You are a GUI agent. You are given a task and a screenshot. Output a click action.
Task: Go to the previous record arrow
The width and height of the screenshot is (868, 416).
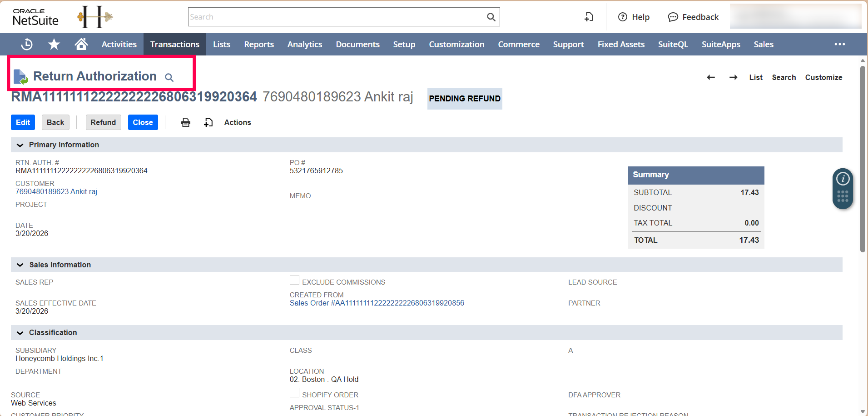(x=711, y=77)
